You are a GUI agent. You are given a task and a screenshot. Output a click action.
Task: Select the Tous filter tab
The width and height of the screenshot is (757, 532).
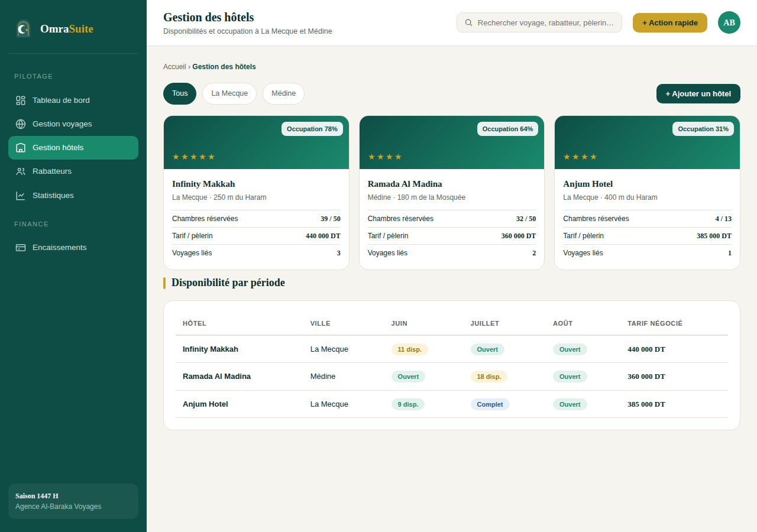pos(180,93)
